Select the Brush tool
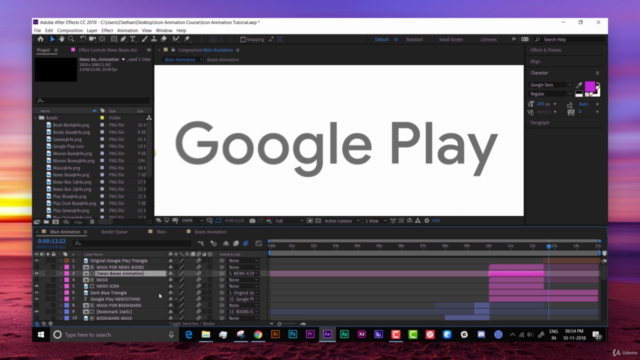Screen dimensions: 640x360 tap(144, 39)
